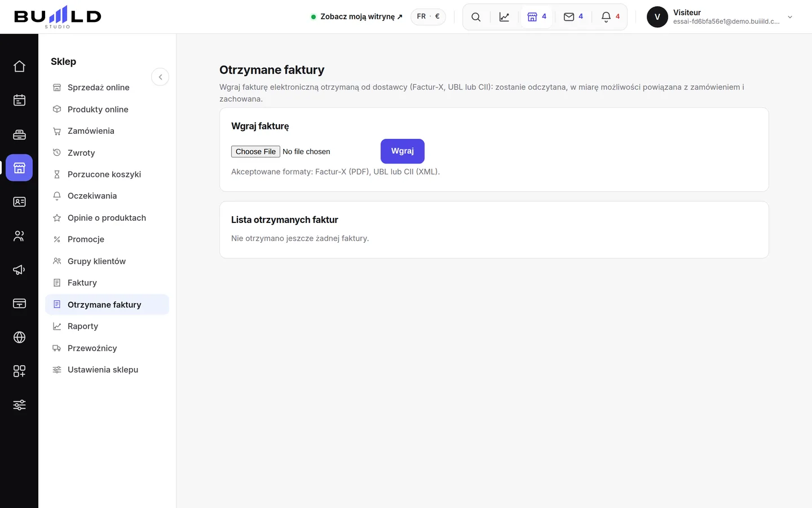Image resolution: width=812 pixels, height=508 pixels.
Task: Open the contact card icon in dark sidebar
Action: 19,202
